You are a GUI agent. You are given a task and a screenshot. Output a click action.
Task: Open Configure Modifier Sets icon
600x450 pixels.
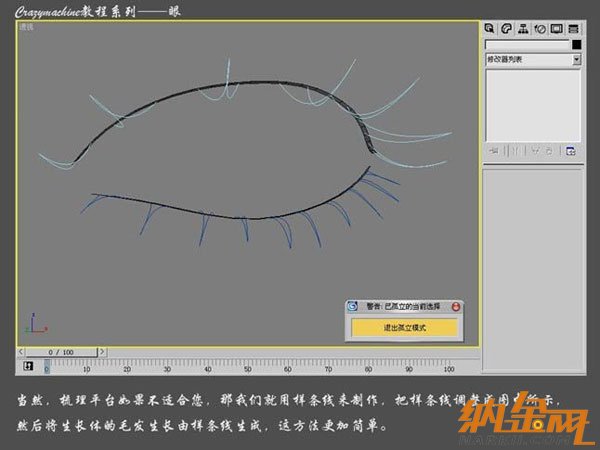click(571, 151)
